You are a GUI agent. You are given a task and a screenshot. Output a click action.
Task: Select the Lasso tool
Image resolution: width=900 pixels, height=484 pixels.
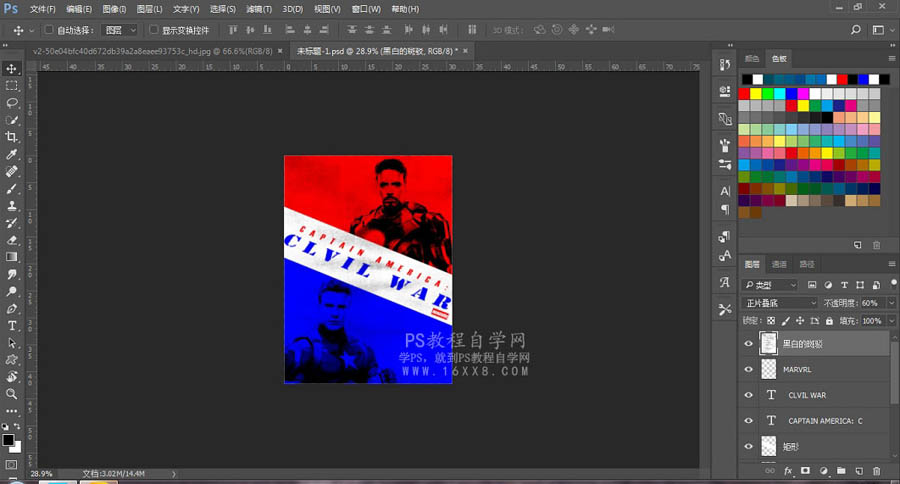[x=11, y=103]
